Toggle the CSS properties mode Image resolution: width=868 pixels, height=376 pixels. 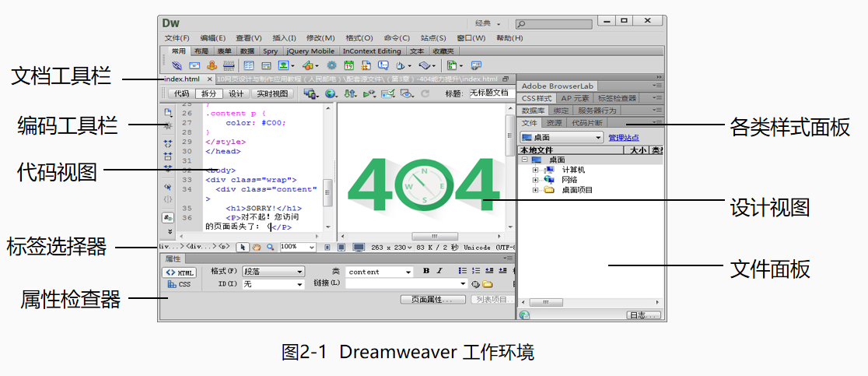pos(179,285)
